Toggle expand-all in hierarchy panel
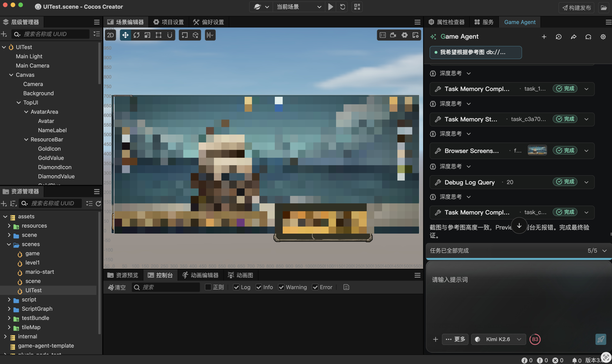Screen dimensions: 612x364 pyautogui.click(x=97, y=34)
